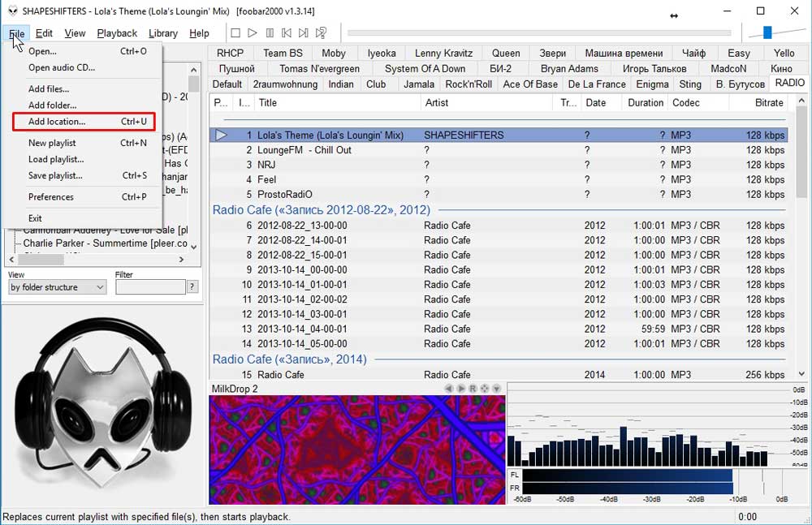
Task: Skip to the next track
Action: point(304,33)
